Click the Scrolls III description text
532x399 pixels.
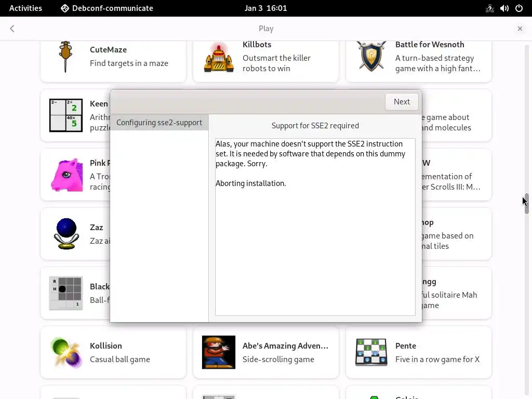pyautogui.click(x=451, y=181)
